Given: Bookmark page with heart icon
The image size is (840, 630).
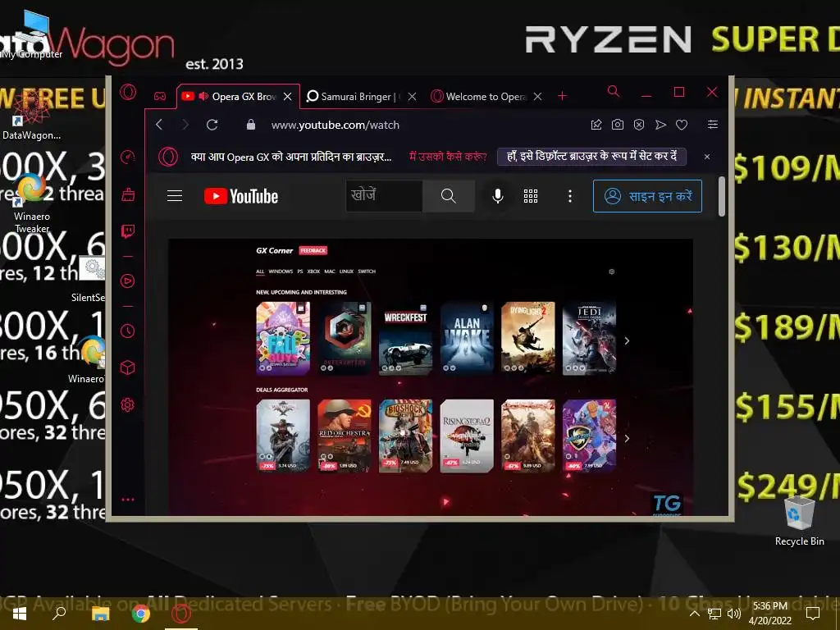Looking at the screenshot, I should pos(682,125).
